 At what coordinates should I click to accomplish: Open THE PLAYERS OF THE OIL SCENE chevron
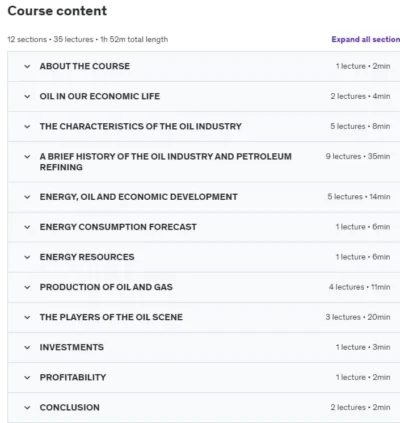tap(27, 317)
